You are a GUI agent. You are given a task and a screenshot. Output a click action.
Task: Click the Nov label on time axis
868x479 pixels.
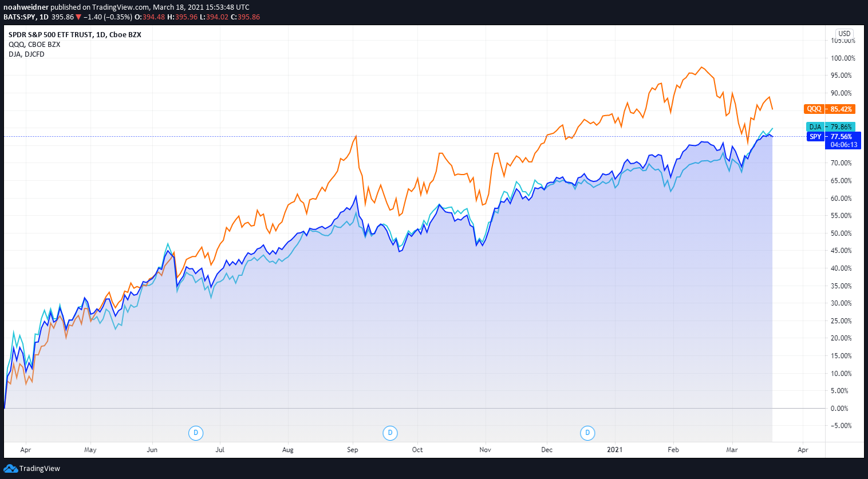[485, 450]
